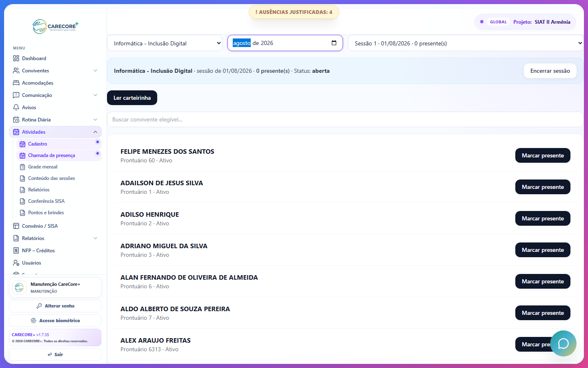The image size is (588, 368).
Task: Click the Sair logout button
Action: 55,355
